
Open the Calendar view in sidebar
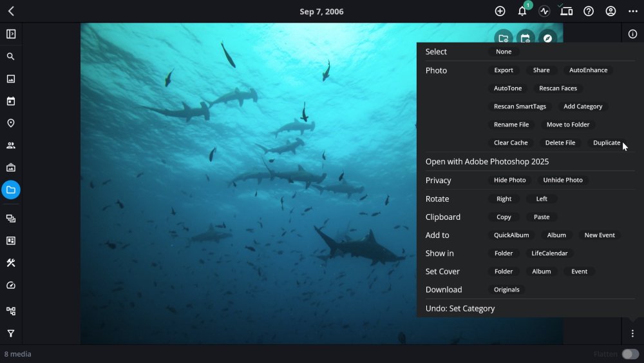point(11,101)
